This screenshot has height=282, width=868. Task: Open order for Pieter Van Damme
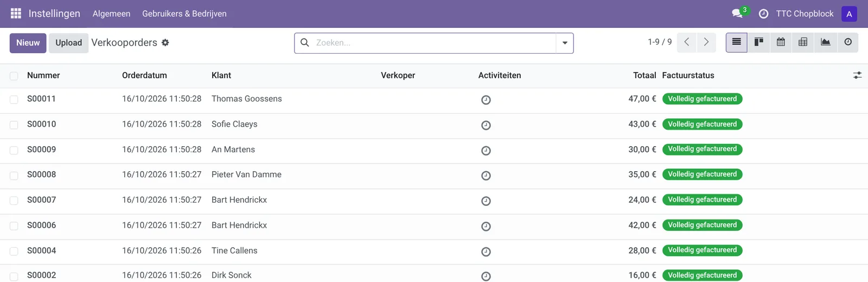coord(246,174)
